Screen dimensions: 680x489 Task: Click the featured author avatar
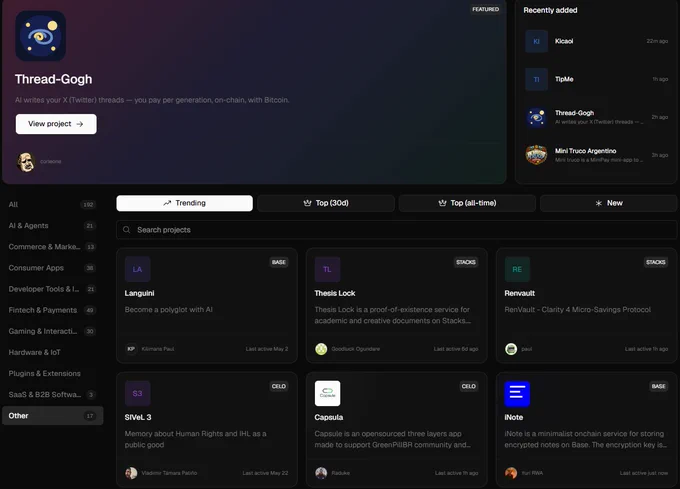[26, 162]
